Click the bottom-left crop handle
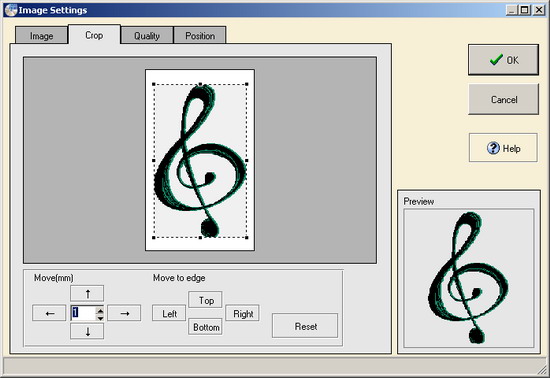The image size is (550, 378). (x=154, y=237)
